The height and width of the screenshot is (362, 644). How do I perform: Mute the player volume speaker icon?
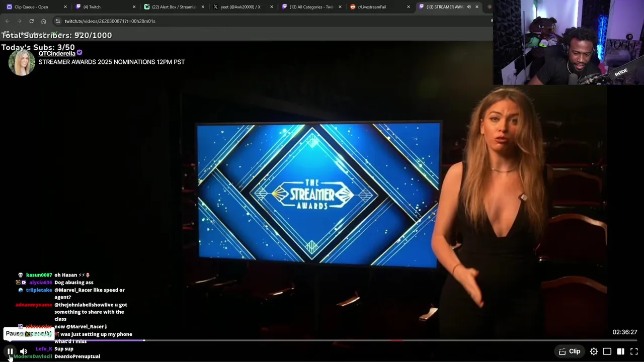tap(24, 351)
